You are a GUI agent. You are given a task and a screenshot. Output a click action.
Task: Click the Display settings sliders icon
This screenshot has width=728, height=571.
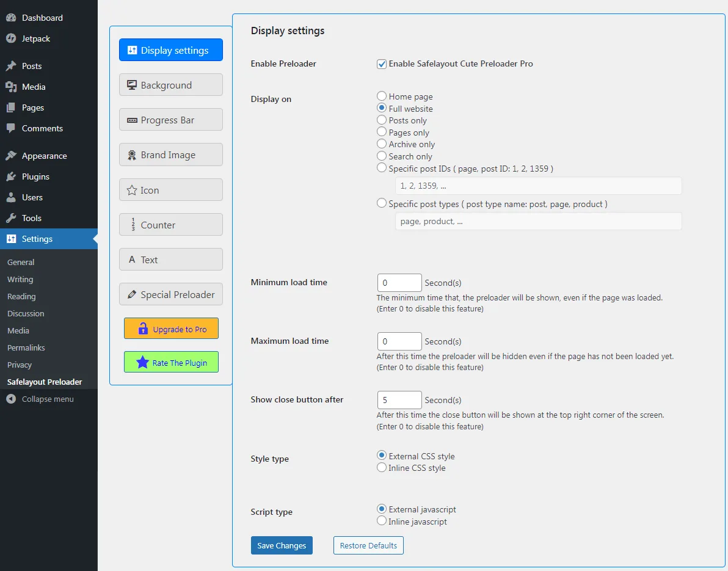133,50
